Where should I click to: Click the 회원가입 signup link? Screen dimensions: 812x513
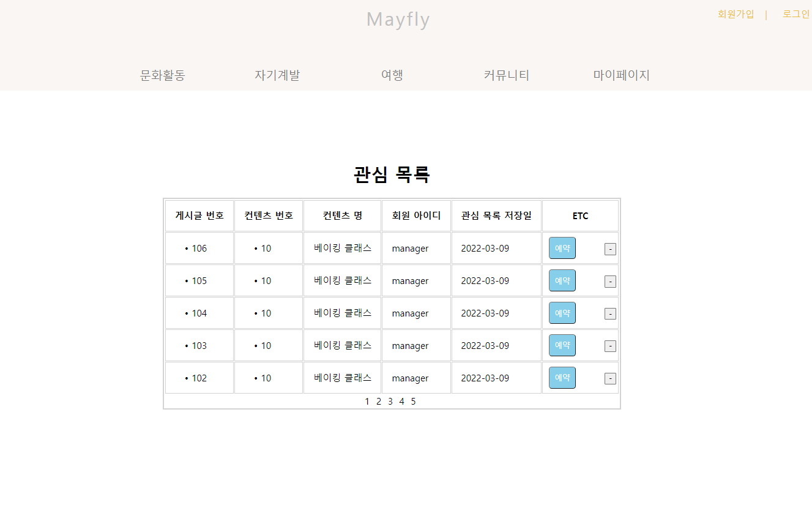(x=736, y=14)
